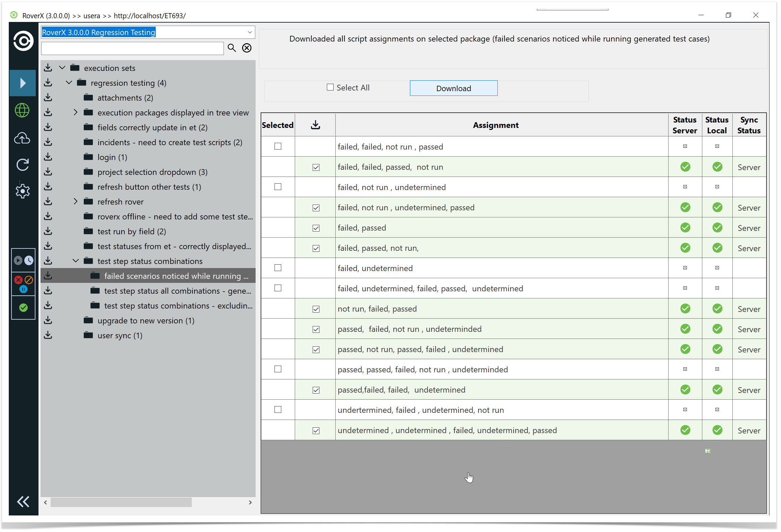Screen dimensions: 781x532
Task: Click download icon beside login folder
Action: coord(48,157)
